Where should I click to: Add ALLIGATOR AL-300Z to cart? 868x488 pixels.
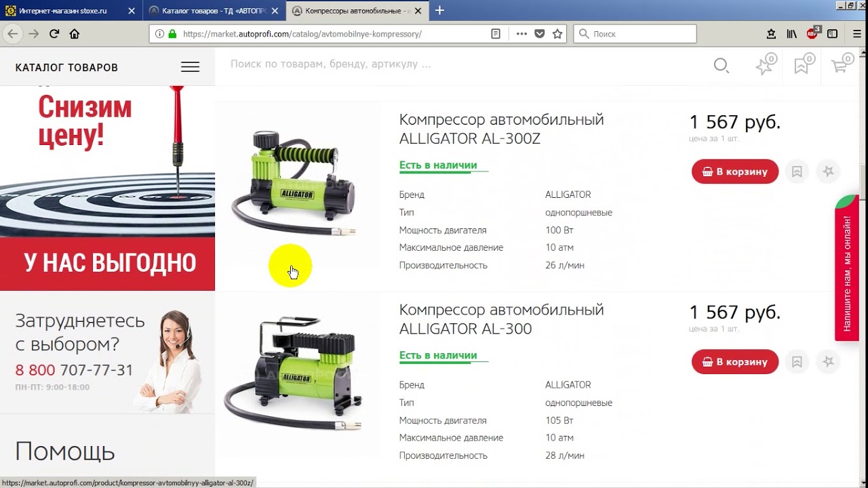pyautogui.click(x=735, y=171)
